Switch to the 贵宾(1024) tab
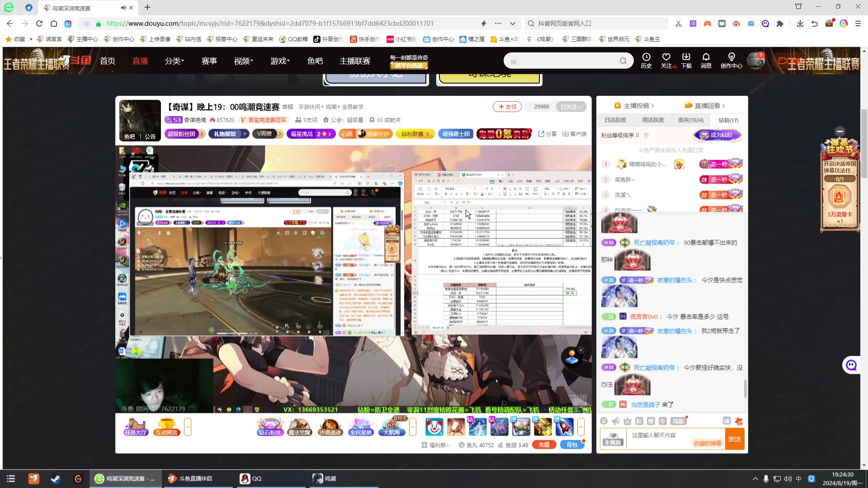Viewport: 868px width, 488px height. 691,120
